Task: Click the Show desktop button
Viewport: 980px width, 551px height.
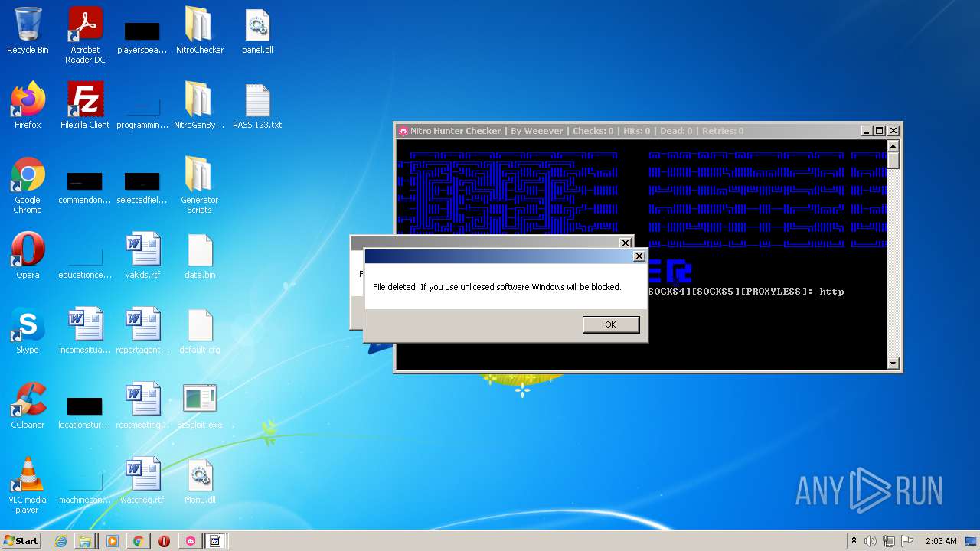Action: (972, 541)
